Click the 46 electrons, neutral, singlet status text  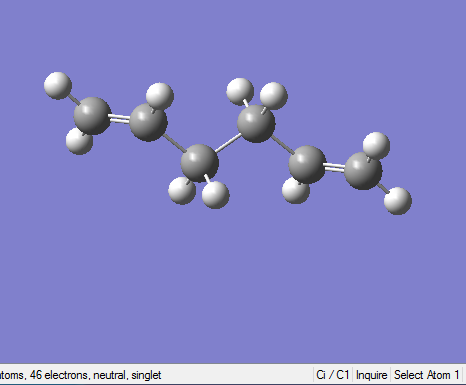point(95,375)
